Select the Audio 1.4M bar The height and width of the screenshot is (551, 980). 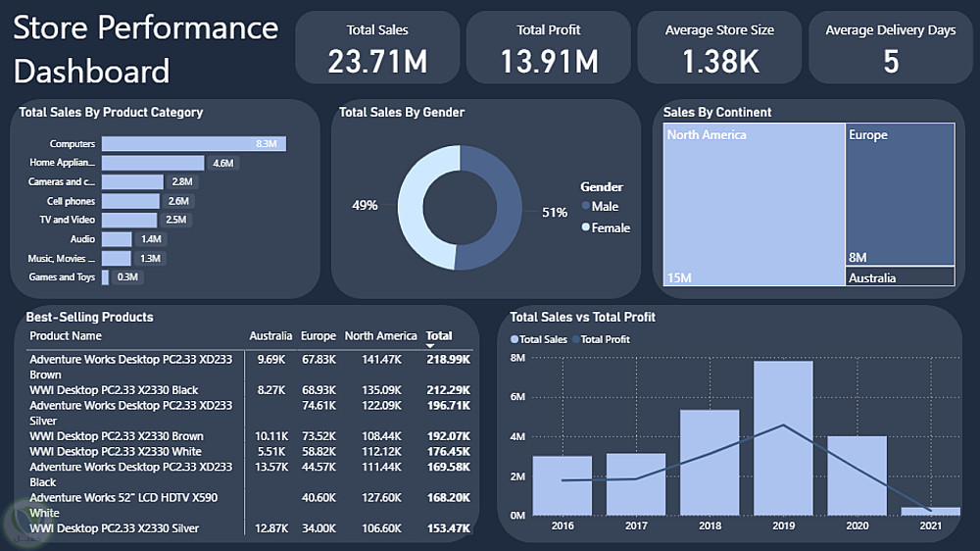pyautogui.click(x=117, y=239)
